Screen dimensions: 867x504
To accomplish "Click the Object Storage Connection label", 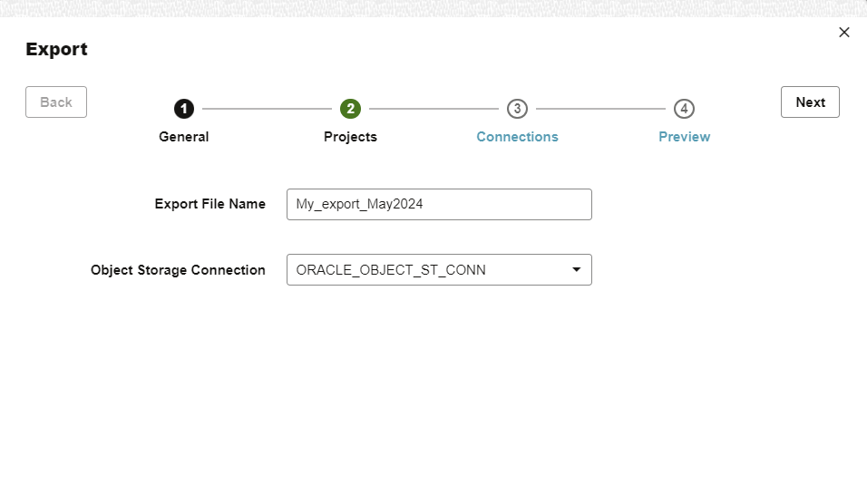I will 178,270.
